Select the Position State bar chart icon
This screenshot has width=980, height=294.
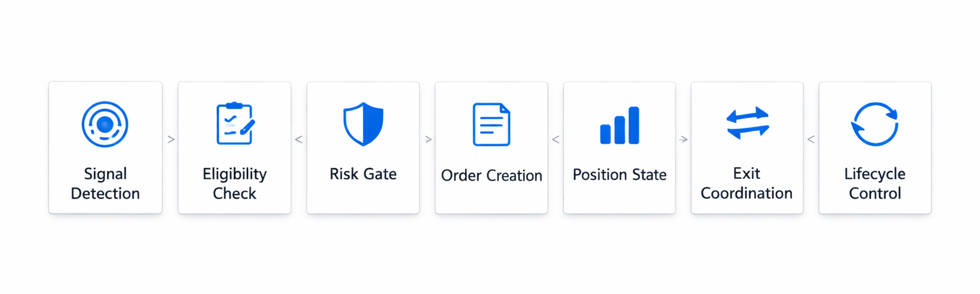(x=619, y=125)
